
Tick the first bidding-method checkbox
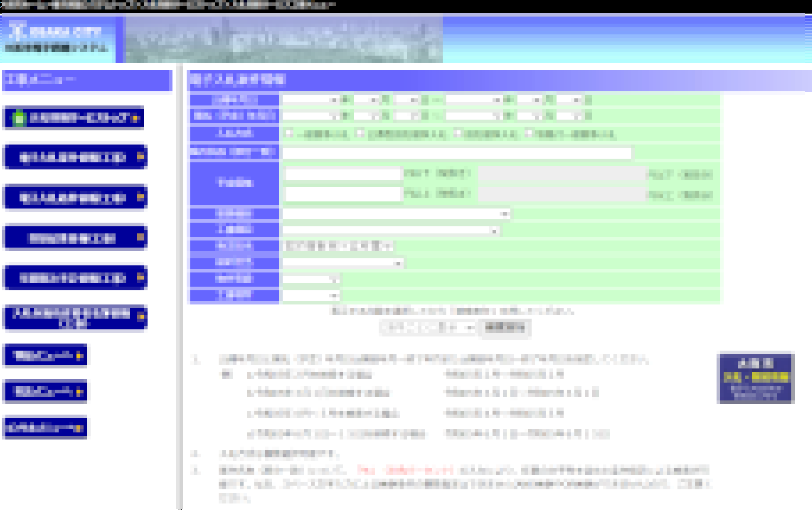pos(289,134)
